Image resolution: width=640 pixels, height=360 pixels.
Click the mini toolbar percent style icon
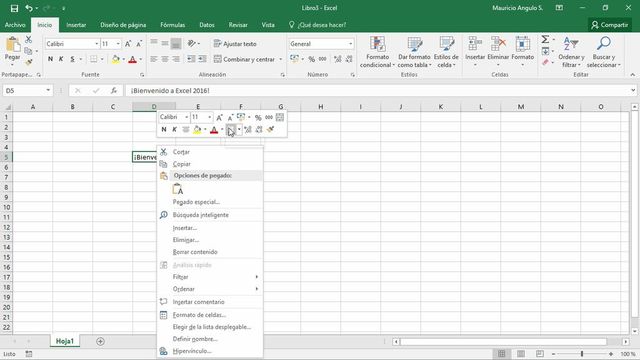pyautogui.click(x=258, y=118)
